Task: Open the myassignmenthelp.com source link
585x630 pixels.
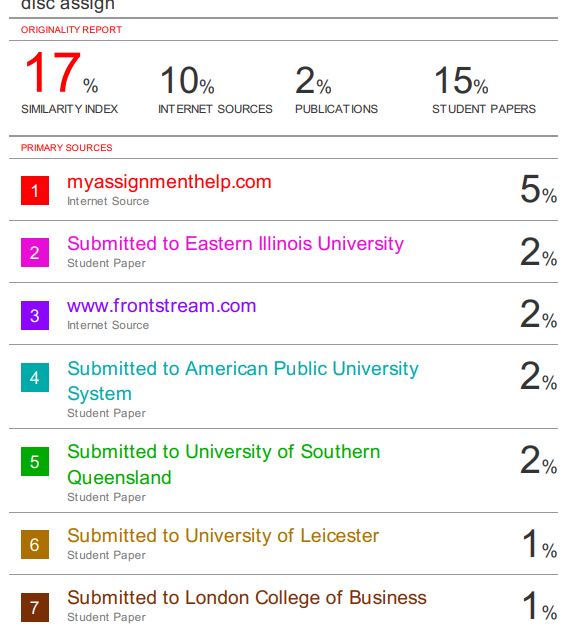Action: tap(169, 182)
